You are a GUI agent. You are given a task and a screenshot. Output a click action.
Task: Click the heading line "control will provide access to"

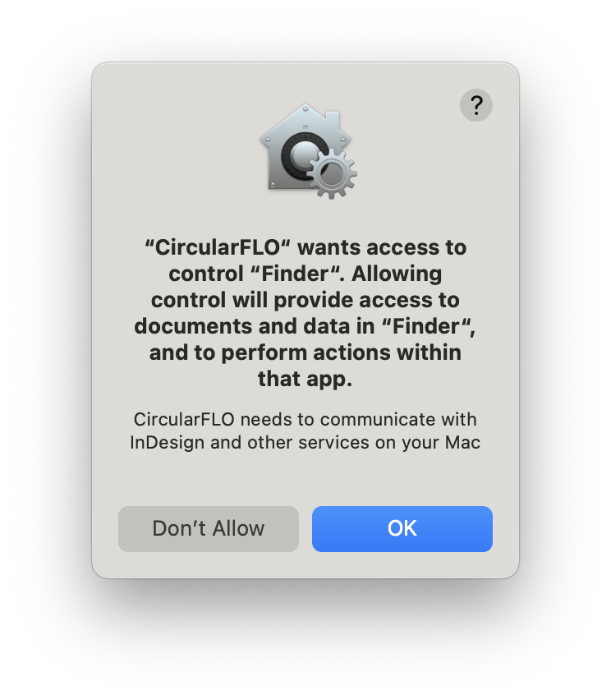[305, 300]
